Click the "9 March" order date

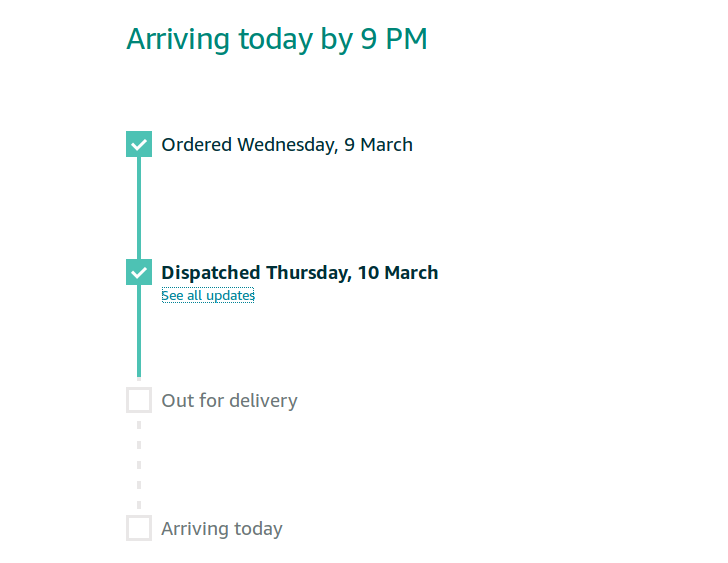tap(379, 145)
